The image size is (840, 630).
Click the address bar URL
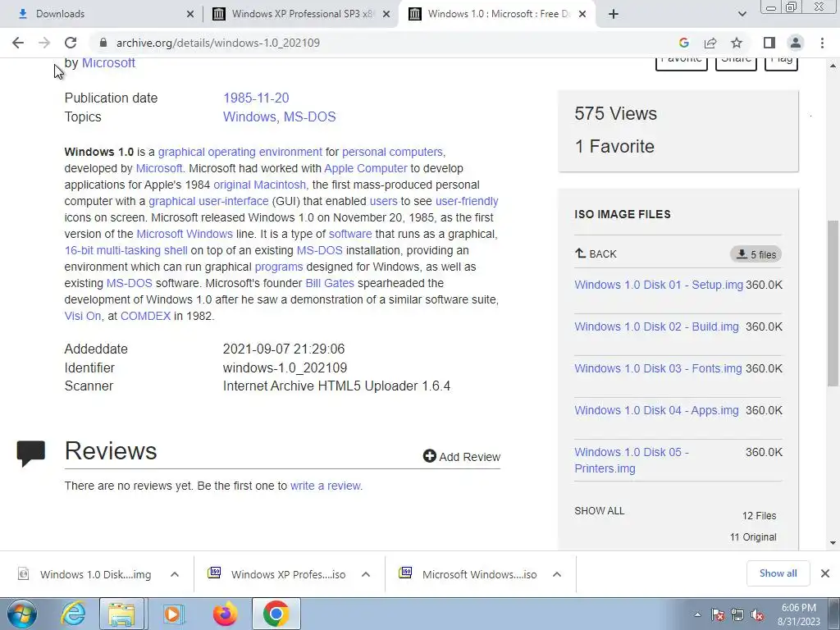click(x=217, y=43)
